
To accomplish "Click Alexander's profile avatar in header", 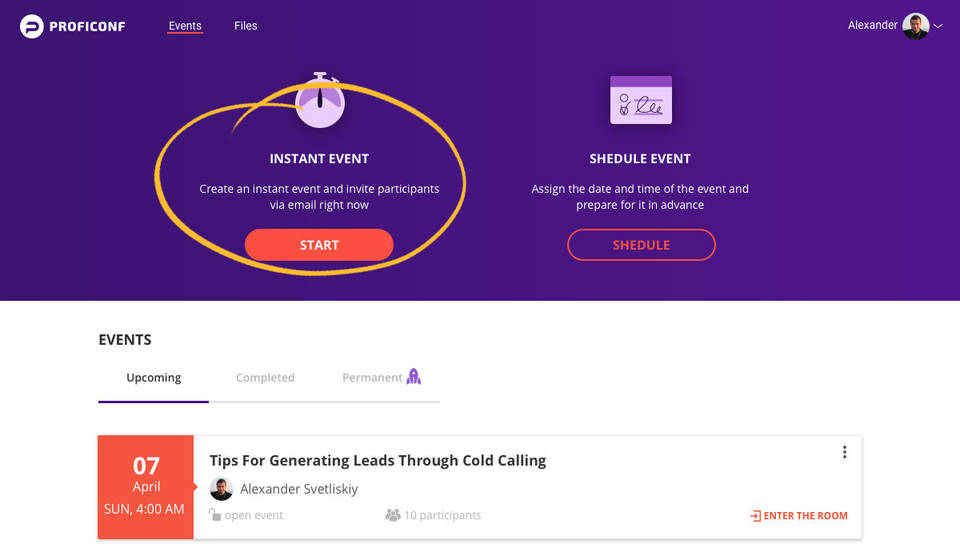I will point(915,26).
